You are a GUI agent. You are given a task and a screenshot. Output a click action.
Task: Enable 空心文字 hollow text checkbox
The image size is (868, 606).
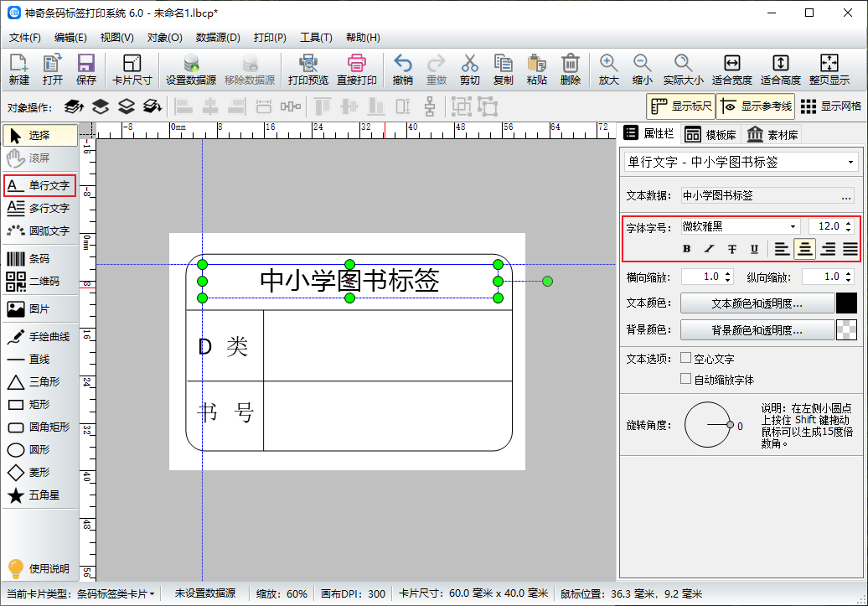point(685,358)
